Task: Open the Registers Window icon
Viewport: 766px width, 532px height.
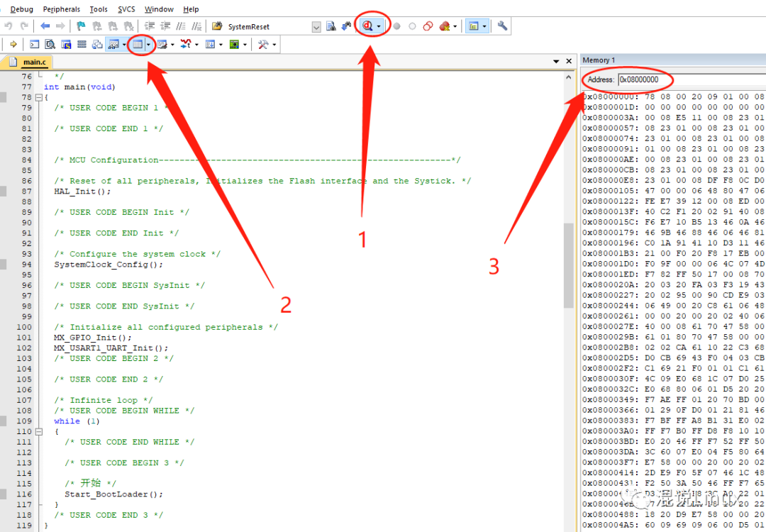Action: pos(82,45)
